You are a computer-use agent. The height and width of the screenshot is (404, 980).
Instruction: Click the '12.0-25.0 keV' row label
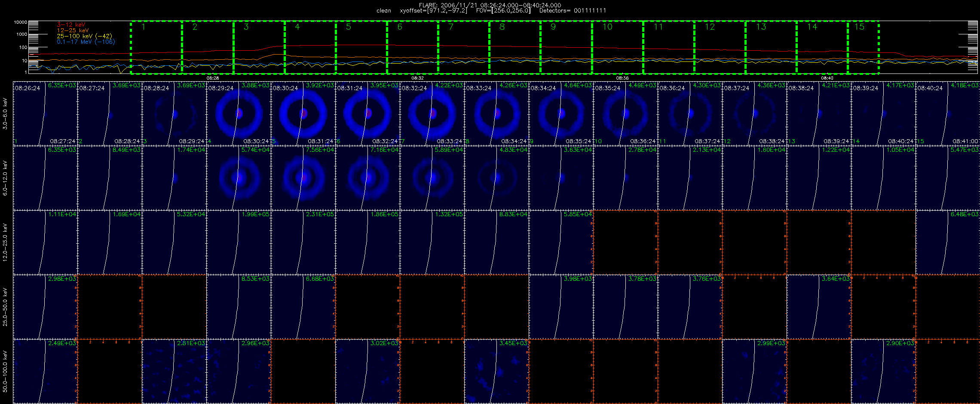tap(5, 242)
